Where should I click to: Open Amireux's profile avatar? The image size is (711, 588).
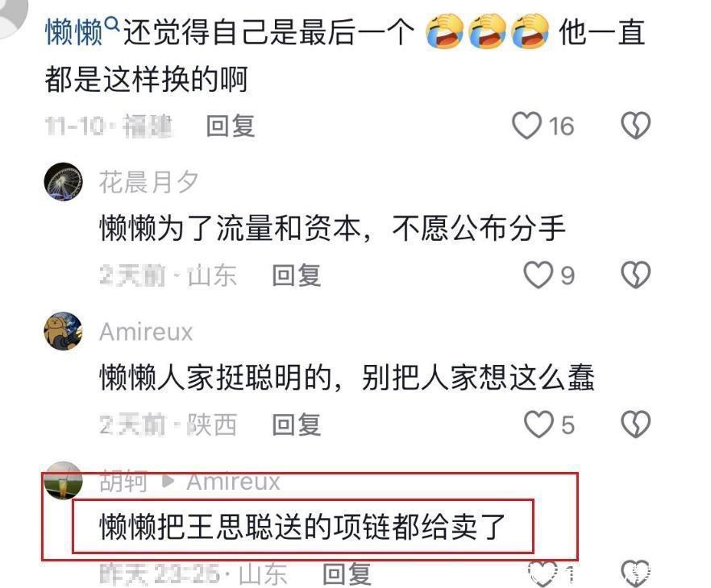pos(64,331)
